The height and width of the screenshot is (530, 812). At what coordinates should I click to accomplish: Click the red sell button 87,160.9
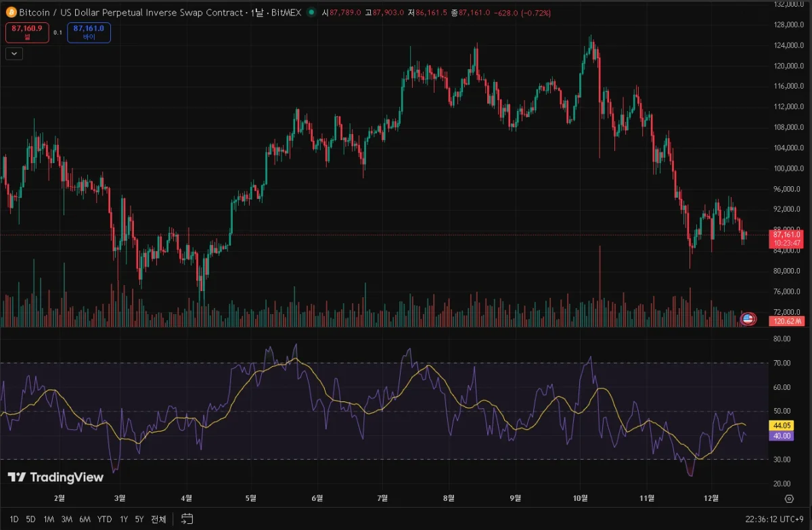[x=27, y=32]
